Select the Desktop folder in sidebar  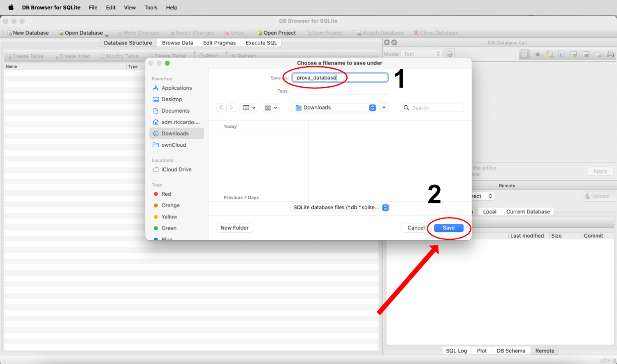click(172, 100)
